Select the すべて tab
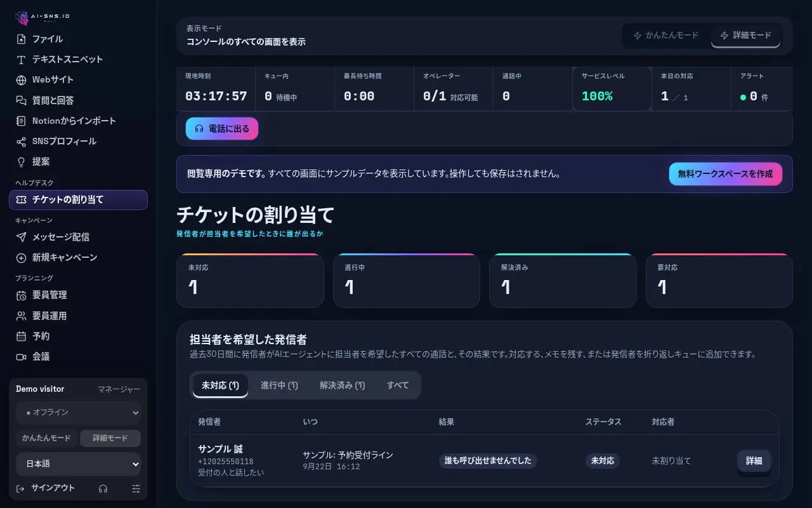The image size is (812, 508). pyautogui.click(x=398, y=385)
